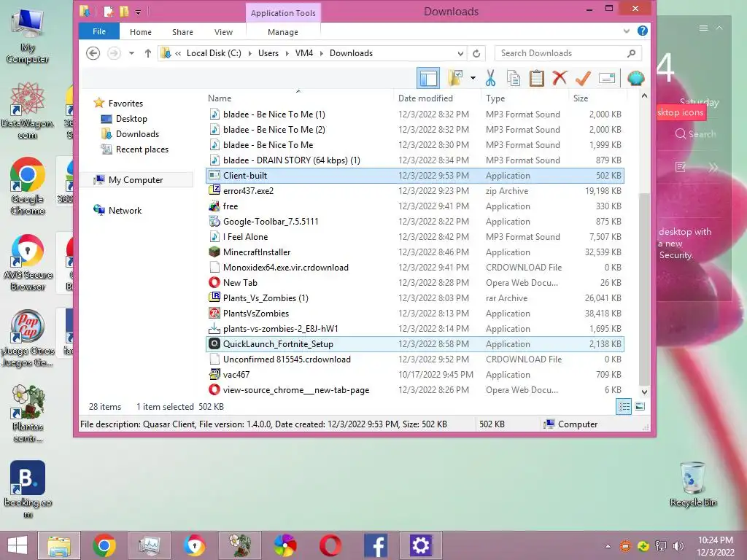Select My Computer in navigation pane
The height and width of the screenshot is (560, 747).
(x=135, y=179)
